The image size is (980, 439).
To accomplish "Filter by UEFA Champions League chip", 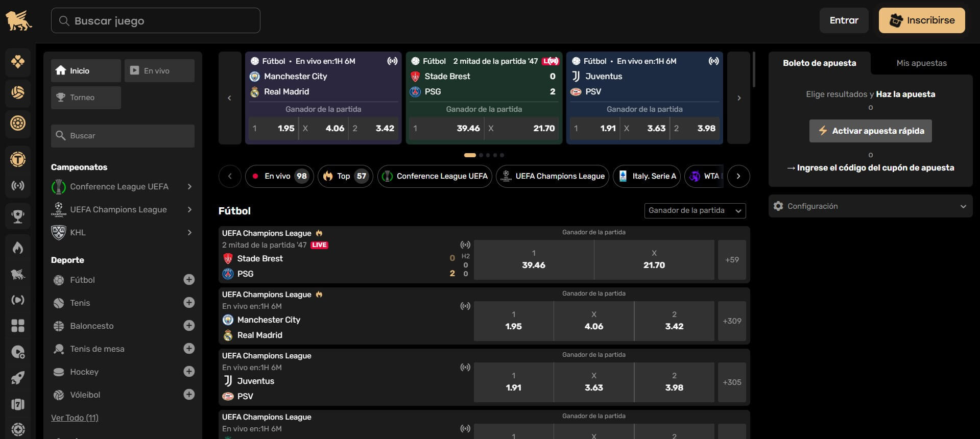I will pyautogui.click(x=553, y=176).
